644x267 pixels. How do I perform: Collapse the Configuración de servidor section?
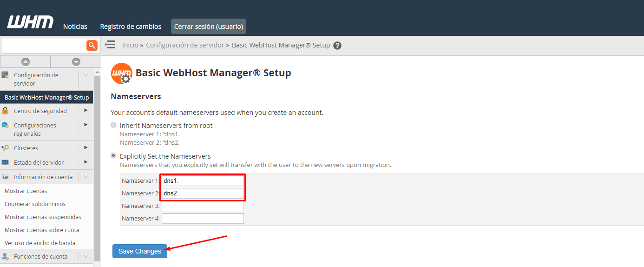[85, 75]
